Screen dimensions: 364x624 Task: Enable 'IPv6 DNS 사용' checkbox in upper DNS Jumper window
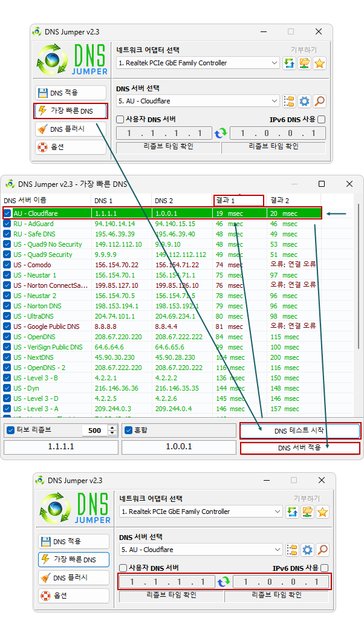pos(322,119)
